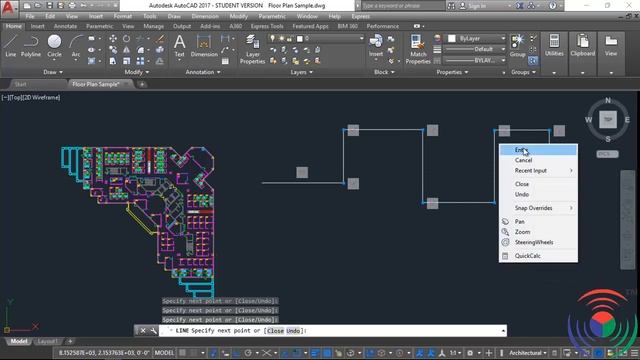
Task: Select the Rotate tool in Modify panel
Action: tap(127, 39)
